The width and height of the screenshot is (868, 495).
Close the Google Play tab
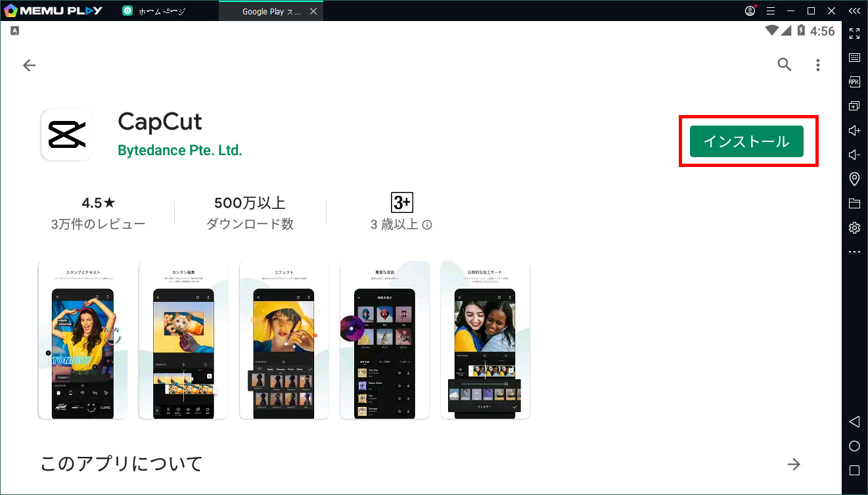tap(313, 11)
